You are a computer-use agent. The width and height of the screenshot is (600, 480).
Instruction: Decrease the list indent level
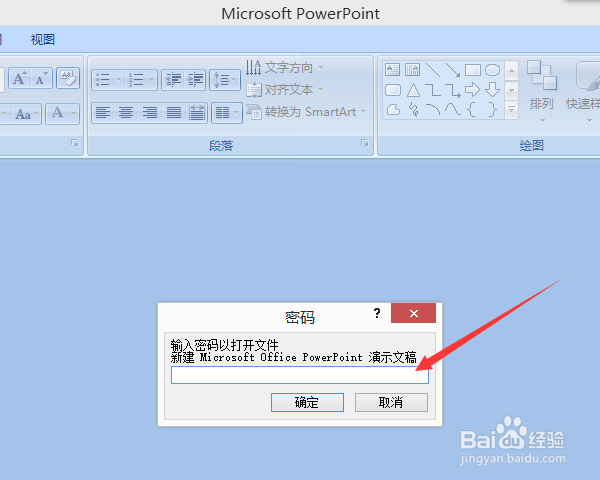(x=173, y=80)
